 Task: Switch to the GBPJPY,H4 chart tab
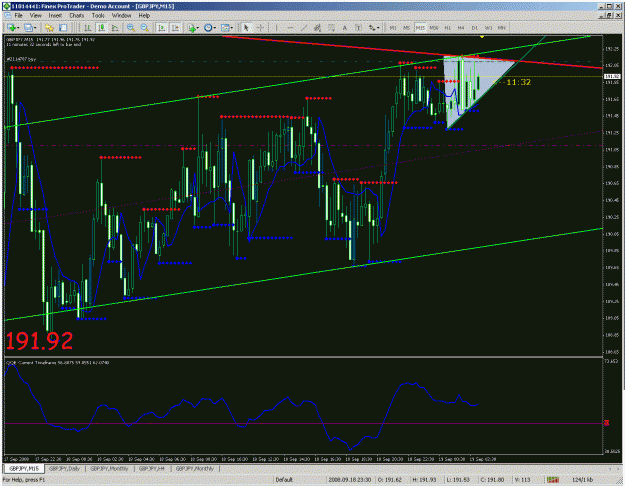151,468
